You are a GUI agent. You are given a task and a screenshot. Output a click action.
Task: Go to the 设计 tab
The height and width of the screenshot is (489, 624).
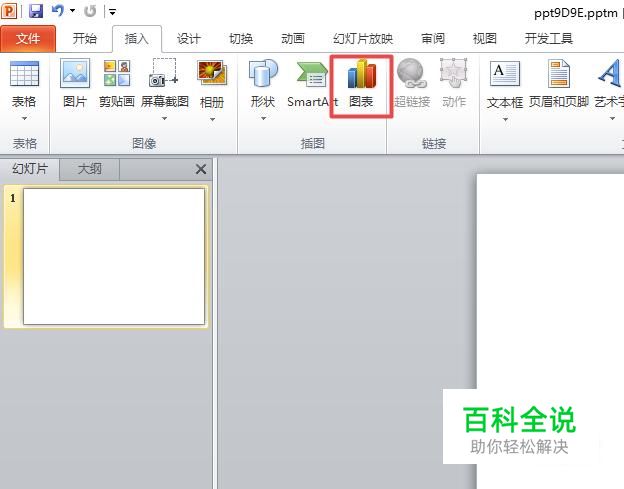tap(189, 39)
